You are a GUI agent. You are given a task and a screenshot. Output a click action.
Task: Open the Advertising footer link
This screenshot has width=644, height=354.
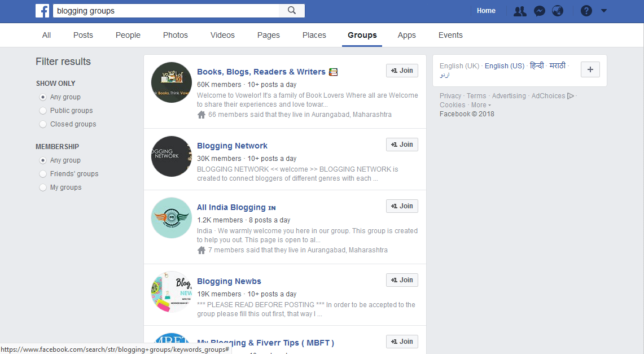click(x=509, y=95)
